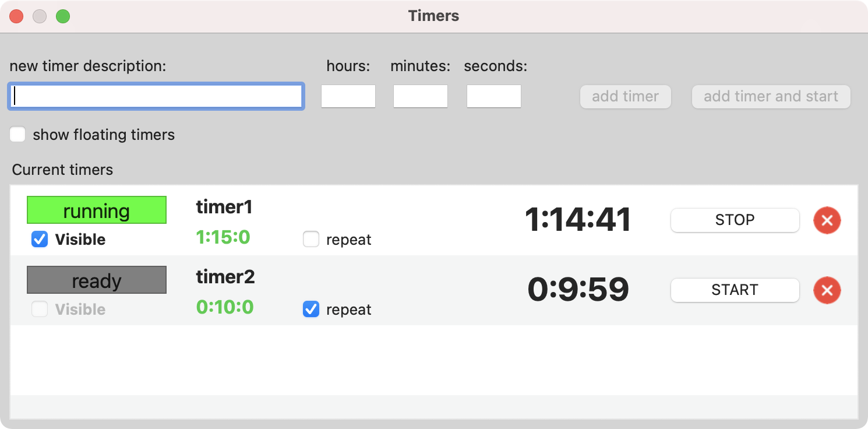
Task: Click the green running status indicator
Action: (97, 210)
